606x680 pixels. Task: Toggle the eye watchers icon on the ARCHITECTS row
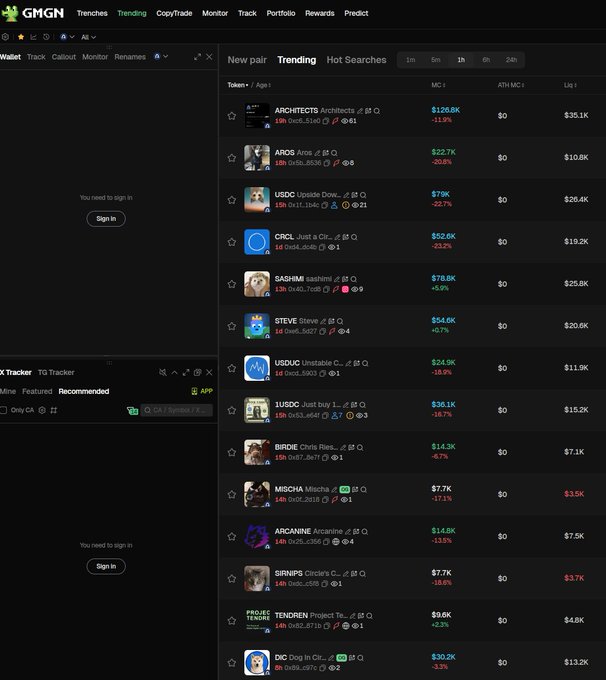click(x=344, y=121)
